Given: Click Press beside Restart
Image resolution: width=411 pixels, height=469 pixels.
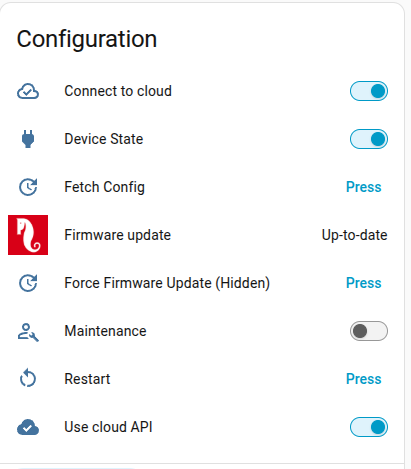Looking at the screenshot, I should point(364,379).
